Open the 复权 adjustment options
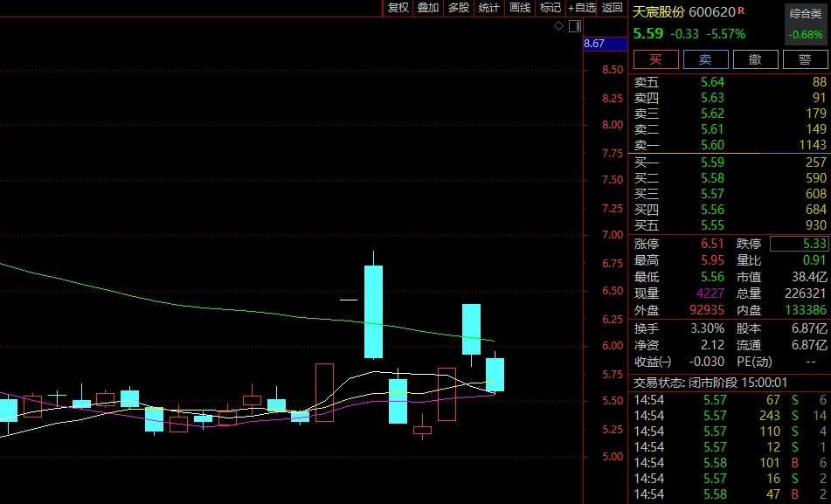 (398, 8)
